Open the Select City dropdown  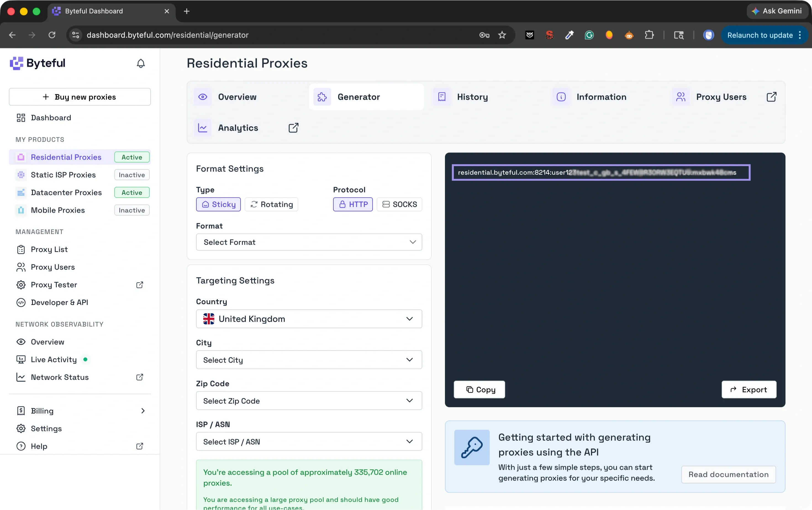[x=309, y=360]
